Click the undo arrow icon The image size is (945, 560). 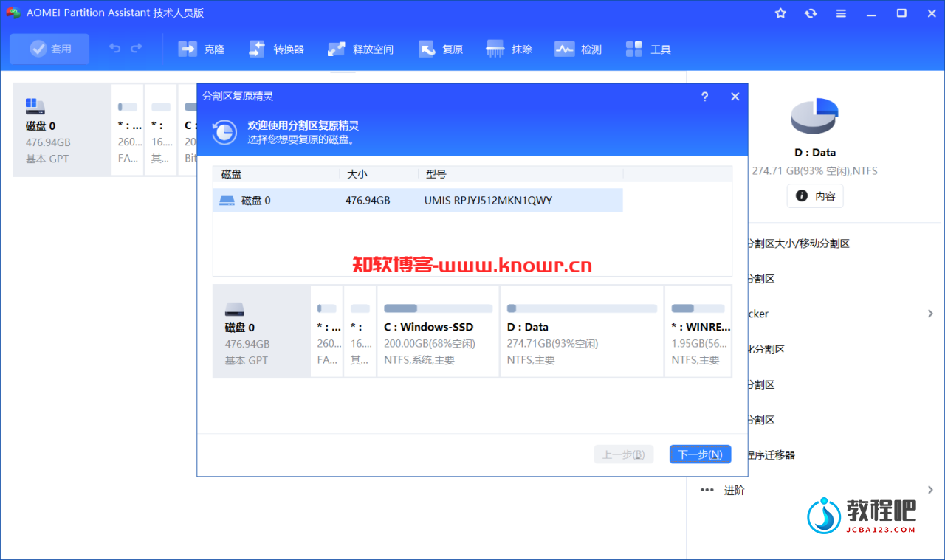pyautogui.click(x=114, y=49)
